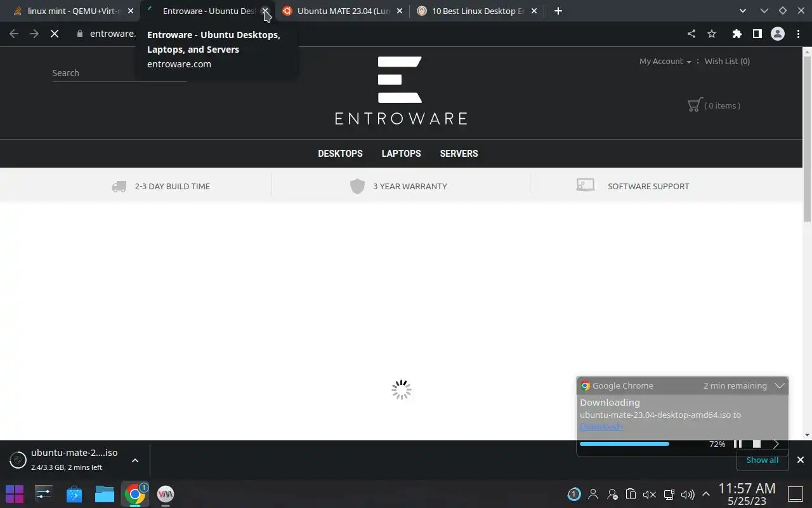Viewport: 812px width, 508px height.
Task: Open the DESKTOPS menu
Action: pyautogui.click(x=340, y=154)
